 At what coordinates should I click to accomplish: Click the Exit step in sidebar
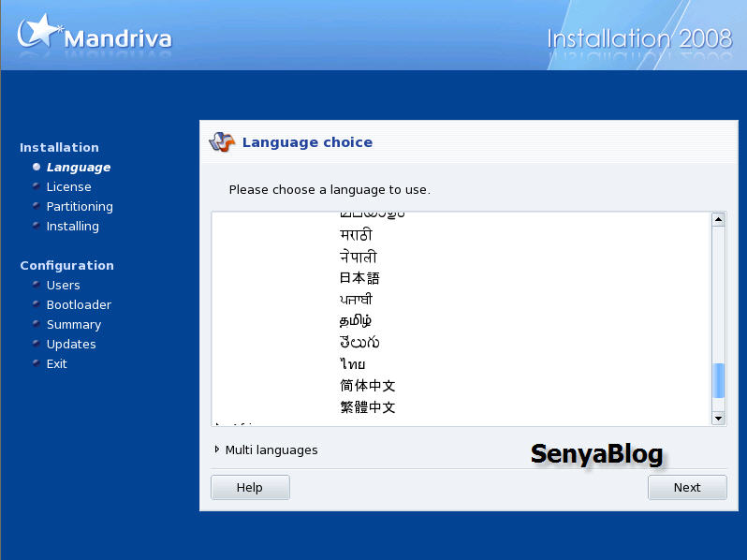click(x=56, y=364)
